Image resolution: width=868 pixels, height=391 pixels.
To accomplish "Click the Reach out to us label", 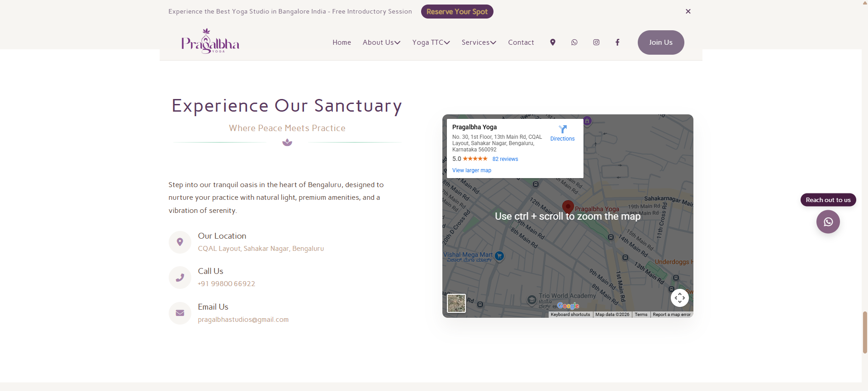I will point(828,200).
